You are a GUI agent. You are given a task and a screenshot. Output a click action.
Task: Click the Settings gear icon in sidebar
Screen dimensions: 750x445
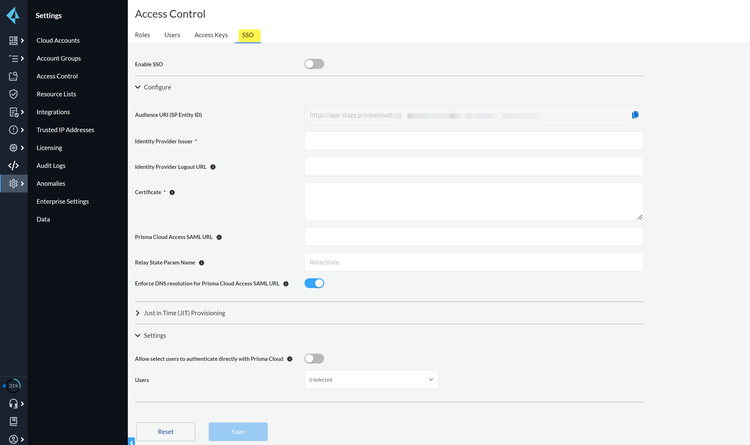(x=13, y=184)
